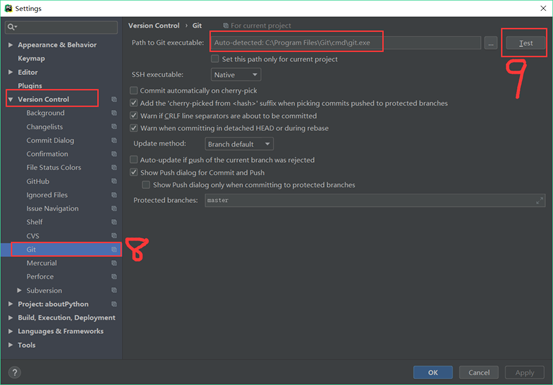Viewport: 553px width, 385px height.
Task: Select Plugins in settings tree
Action: (x=30, y=86)
